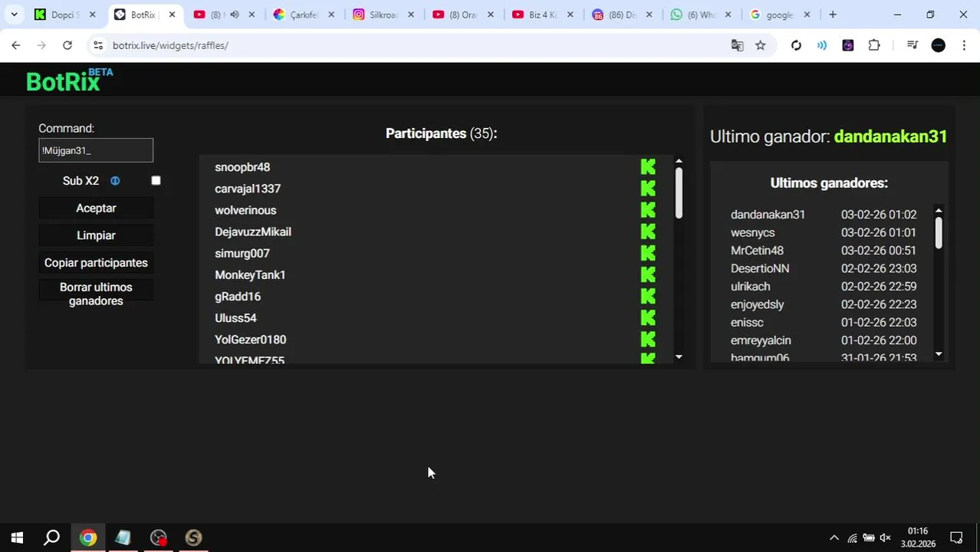Click the participants list scrollbar thumb
980x552 pixels.
click(x=679, y=192)
